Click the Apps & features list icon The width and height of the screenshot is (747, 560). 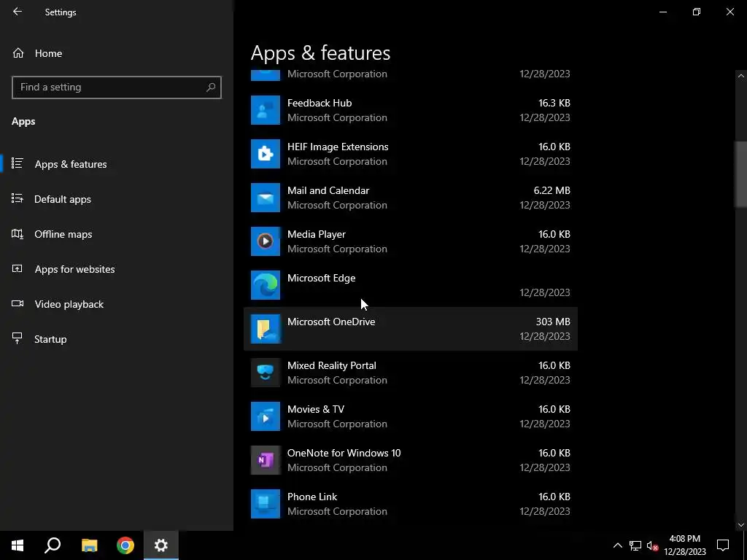click(18, 163)
